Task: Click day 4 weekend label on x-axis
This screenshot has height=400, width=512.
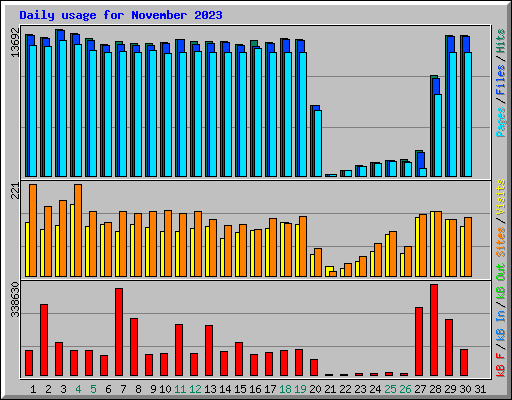Action: [x=78, y=389]
